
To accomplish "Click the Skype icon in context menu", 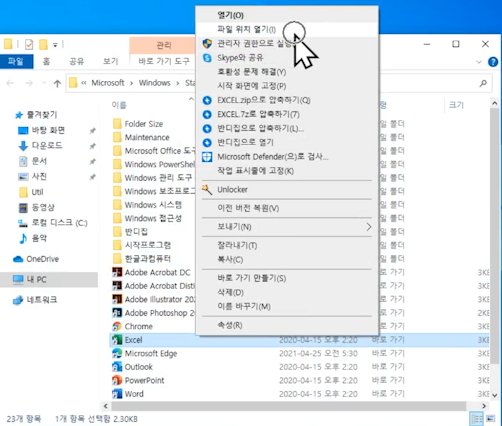I will [207, 58].
